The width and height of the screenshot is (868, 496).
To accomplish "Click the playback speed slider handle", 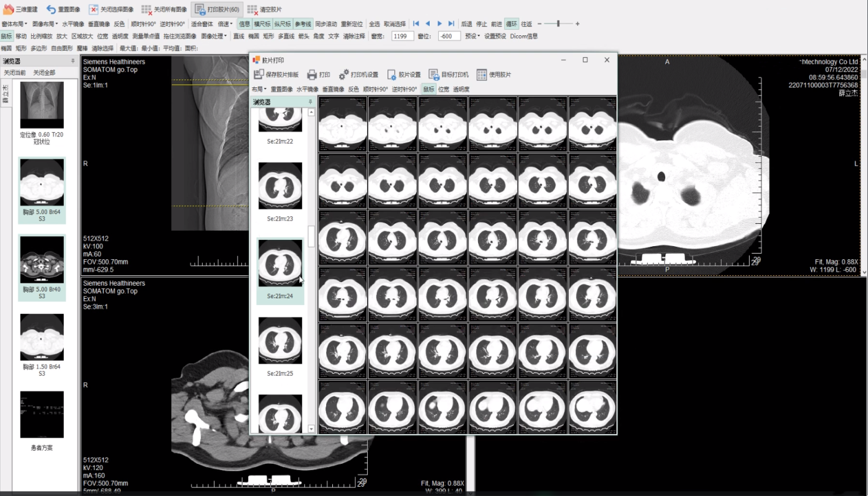I will coord(559,24).
